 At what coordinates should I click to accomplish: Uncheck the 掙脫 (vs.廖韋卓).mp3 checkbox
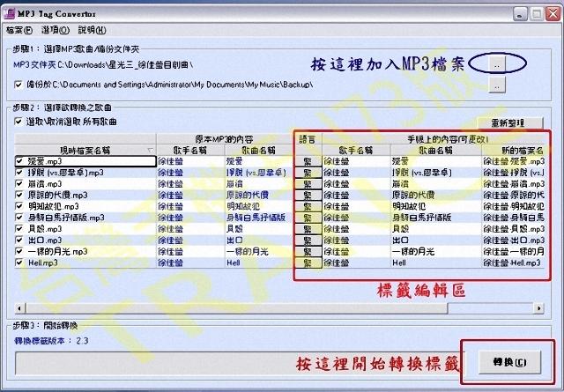[x=19, y=173]
